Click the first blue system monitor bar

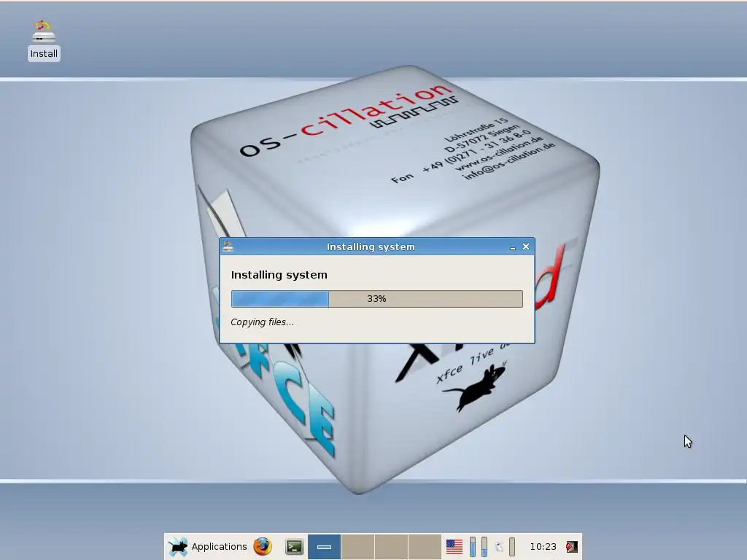473,547
